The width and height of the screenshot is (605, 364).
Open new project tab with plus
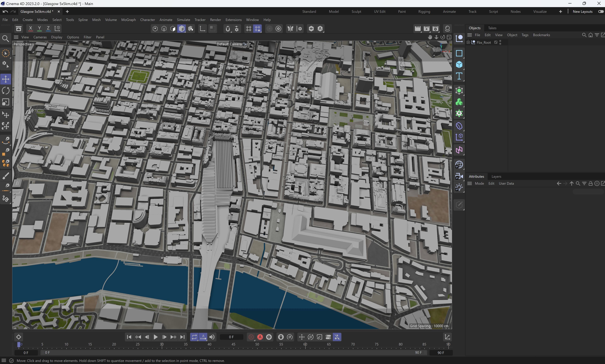(x=67, y=12)
